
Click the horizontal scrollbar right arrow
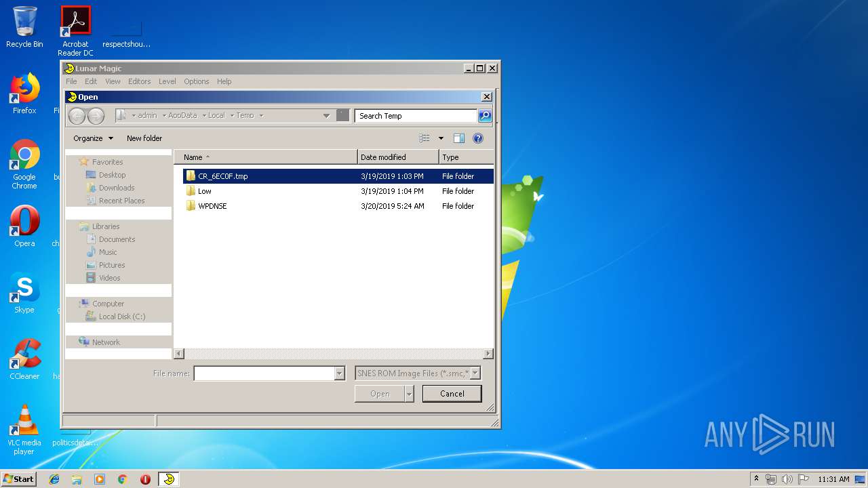tap(488, 354)
